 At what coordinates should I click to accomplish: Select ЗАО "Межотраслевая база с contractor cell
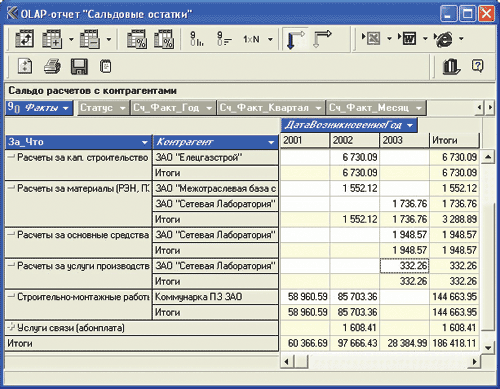pyautogui.click(x=215, y=188)
